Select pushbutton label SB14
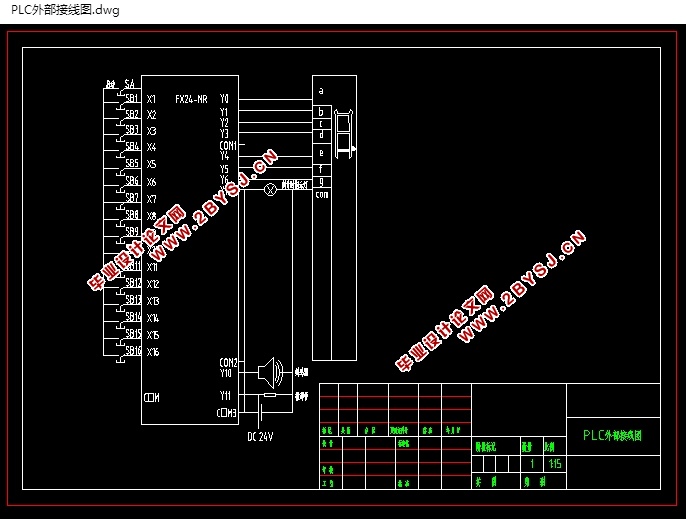The height and width of the screenshot is (519, 686). 133,316
